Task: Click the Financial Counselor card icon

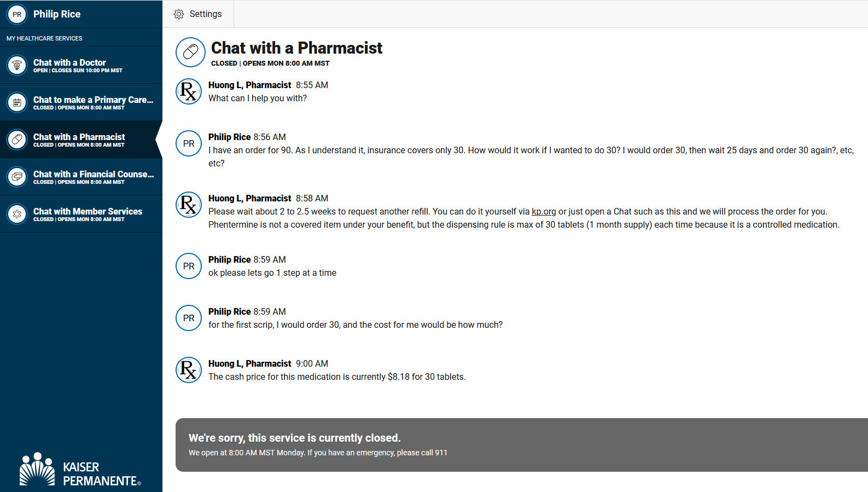Action: (17, 177)
